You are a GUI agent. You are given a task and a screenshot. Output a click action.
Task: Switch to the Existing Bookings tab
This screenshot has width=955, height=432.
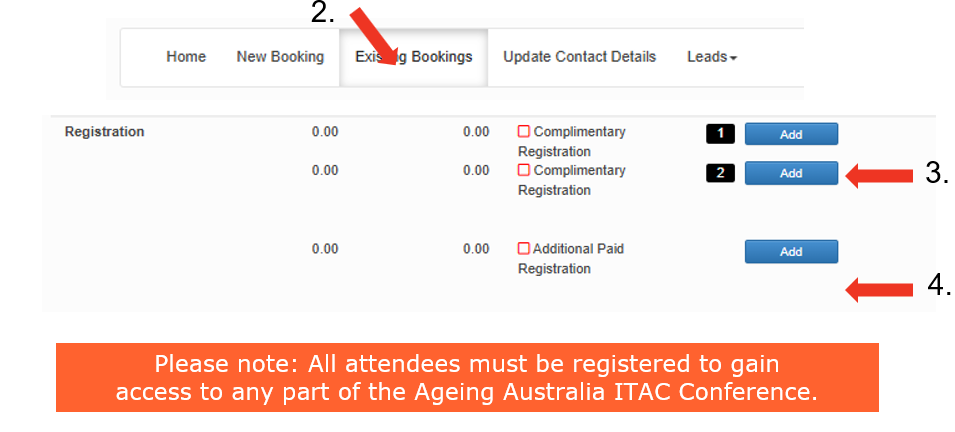coord(414,57)
